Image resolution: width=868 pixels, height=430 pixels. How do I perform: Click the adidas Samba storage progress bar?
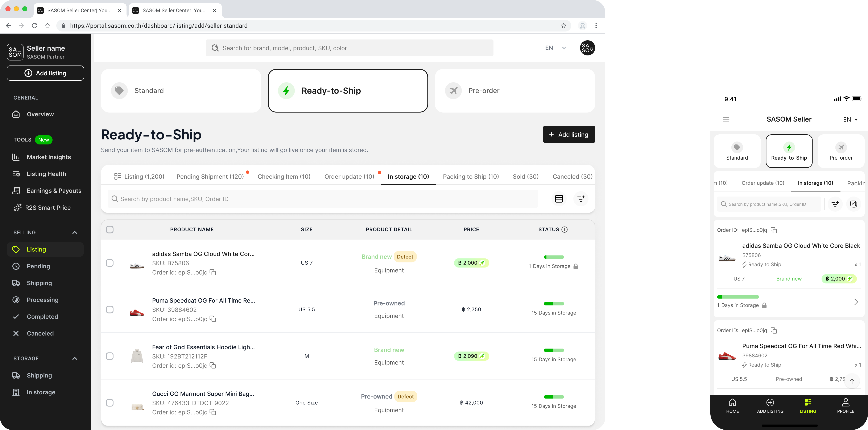[554, 257]
